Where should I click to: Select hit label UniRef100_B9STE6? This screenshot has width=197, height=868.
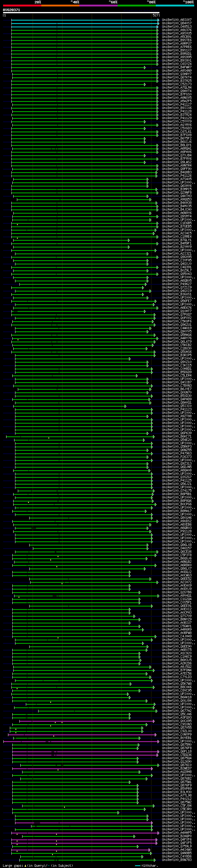pyautogui.click(x=177, y=40)
